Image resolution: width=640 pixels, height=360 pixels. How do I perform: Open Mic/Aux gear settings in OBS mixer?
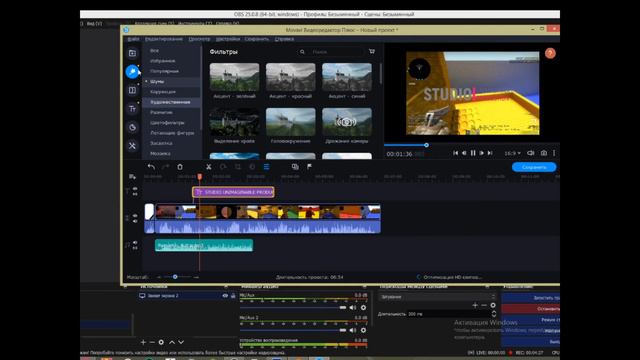click(x=363, y=307)
